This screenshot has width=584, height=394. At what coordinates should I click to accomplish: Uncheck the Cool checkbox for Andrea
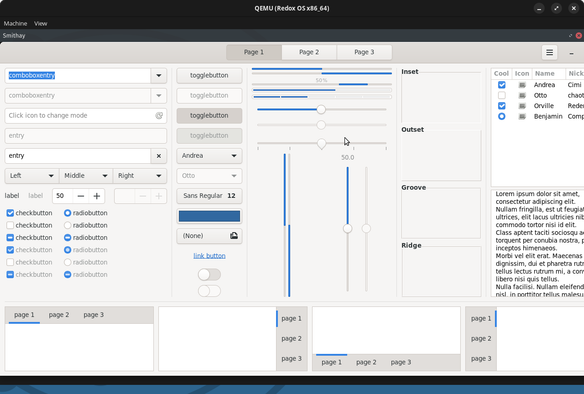502,85
